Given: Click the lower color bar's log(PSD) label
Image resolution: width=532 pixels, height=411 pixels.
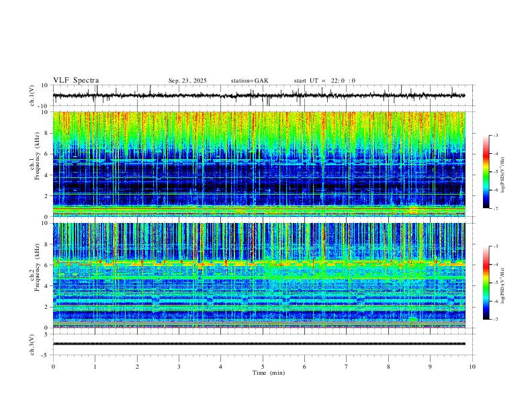Looking at the screenshot, I should coord(503,285).
